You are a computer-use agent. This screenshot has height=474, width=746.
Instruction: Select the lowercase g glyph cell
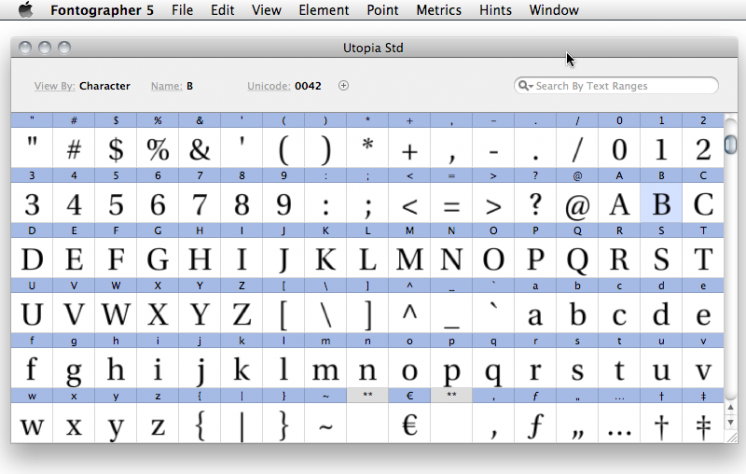74,368
